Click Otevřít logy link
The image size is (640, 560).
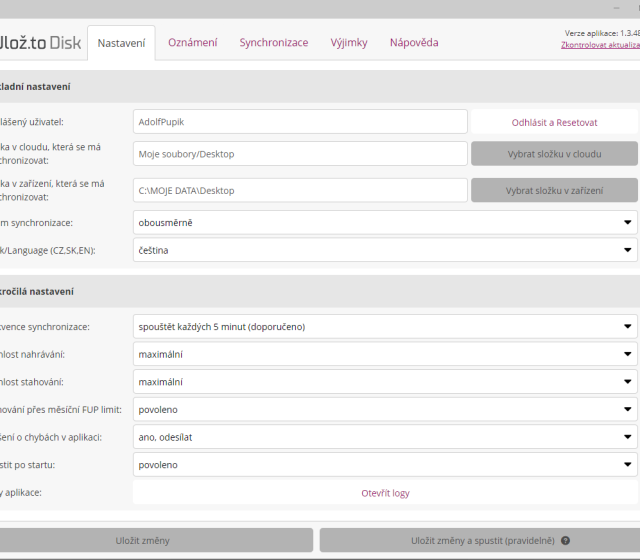click(x=385, y=493)
